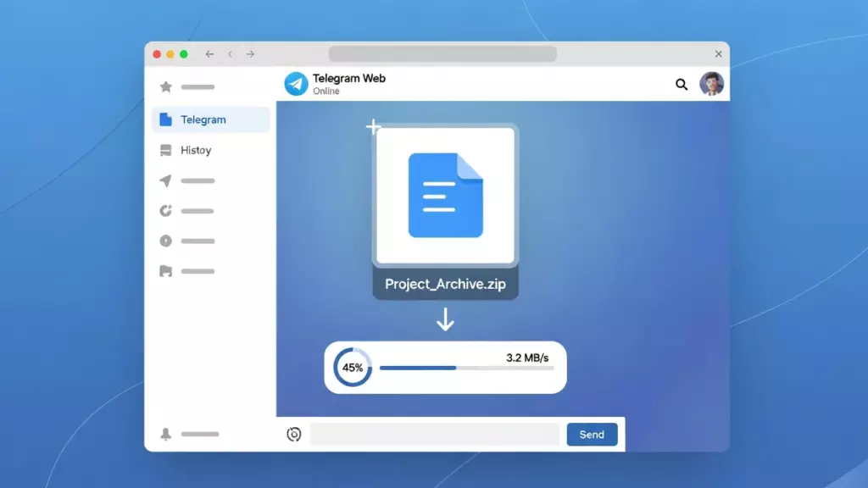868x488 pixels.
Task: Click the upload progress bar
Action: pyautogui.click(x=466, y=368)
